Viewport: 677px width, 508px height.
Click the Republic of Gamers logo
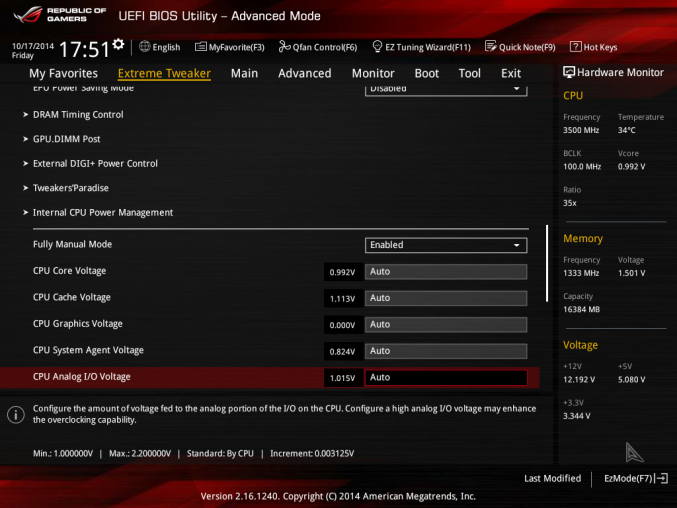[60, 15]
